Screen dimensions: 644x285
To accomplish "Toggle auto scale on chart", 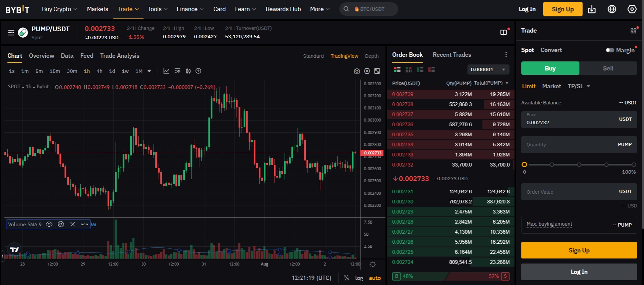I will [375, 278].
